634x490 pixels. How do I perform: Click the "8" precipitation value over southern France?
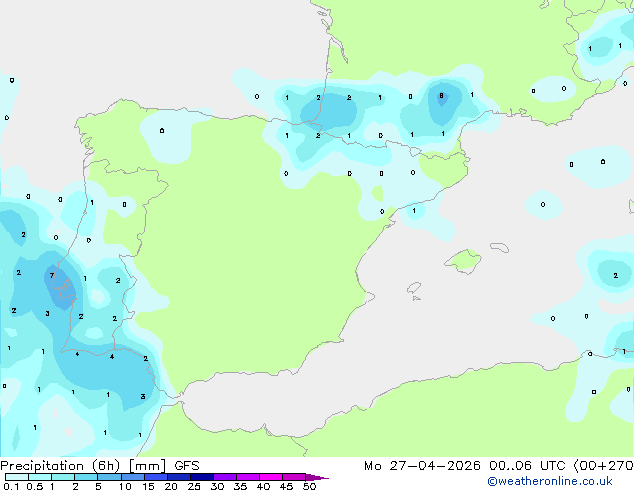pyautogui.click(x=441, y=96)
